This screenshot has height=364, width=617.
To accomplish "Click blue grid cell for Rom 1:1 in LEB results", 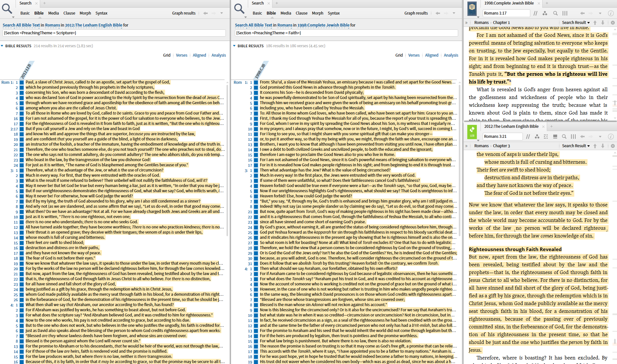I will (22, 83).
